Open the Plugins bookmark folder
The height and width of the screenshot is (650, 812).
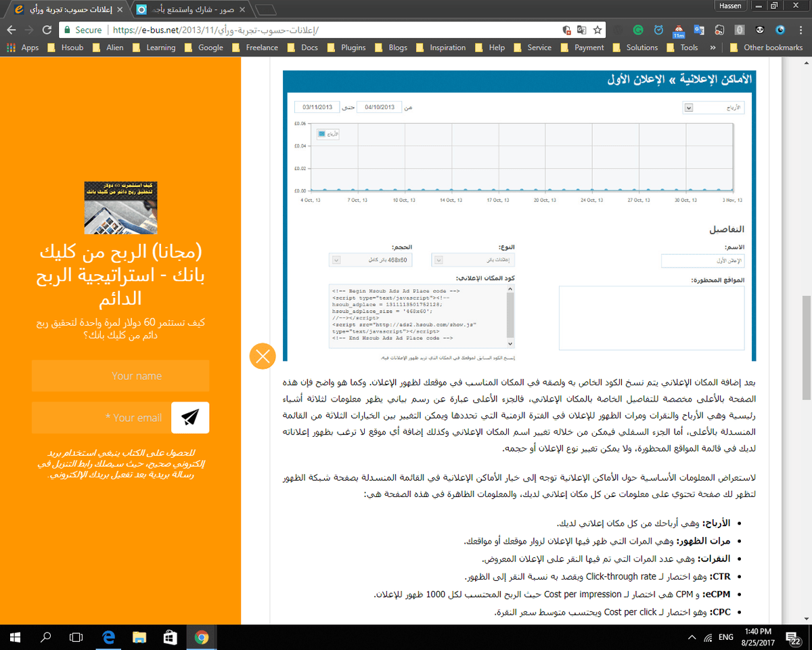[345, 47]
